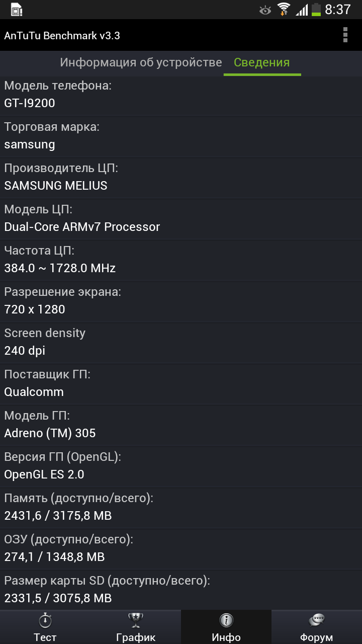Tap the speech bubble Форум icon
This screenshot has width=362, height=644.
(x=317, y=620)
